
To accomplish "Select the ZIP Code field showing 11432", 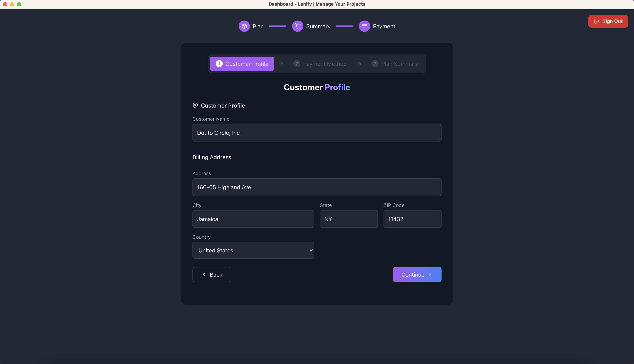I will (412, 219).
